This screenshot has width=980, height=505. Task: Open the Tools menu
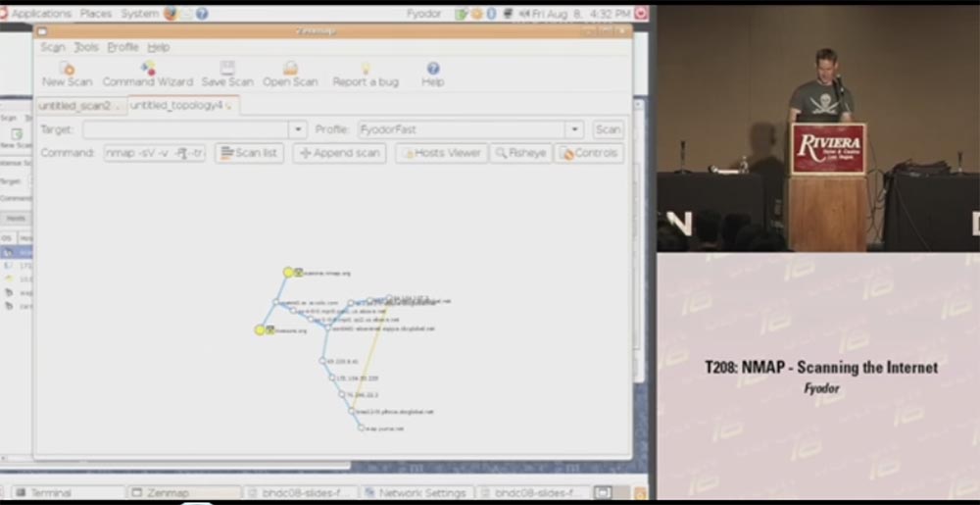[86, 47]
